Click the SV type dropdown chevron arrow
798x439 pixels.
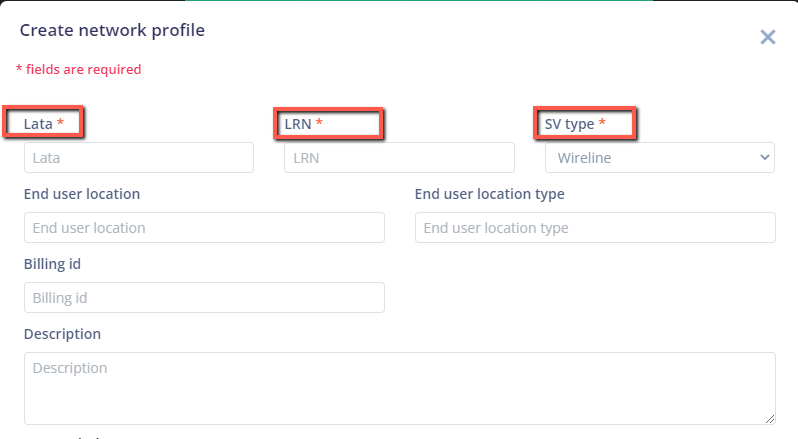(x=765, y=158)
